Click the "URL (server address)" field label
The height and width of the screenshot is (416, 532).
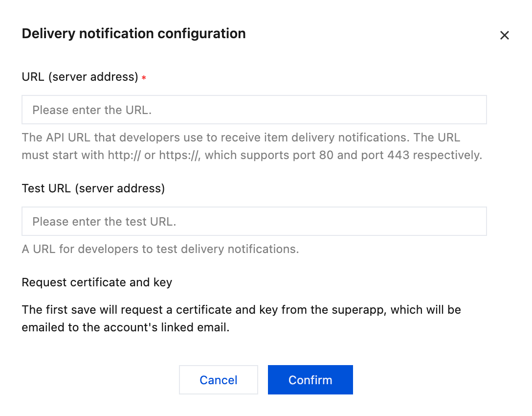[80, 77]
